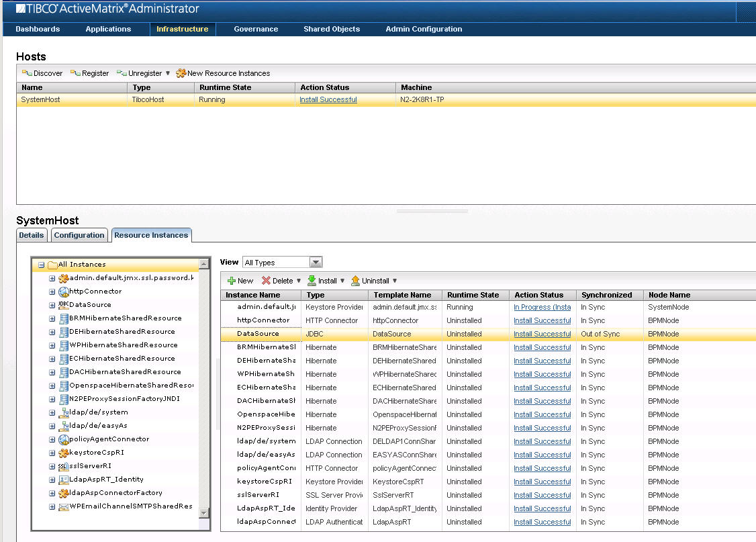Click the green plus New icon
Image resolution: width=756 pixels, height=542 pixels.
point(232,281)
